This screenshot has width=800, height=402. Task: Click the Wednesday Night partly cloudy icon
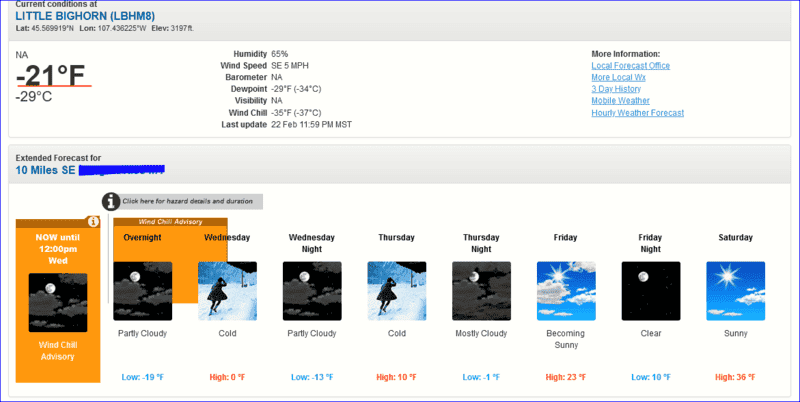[x=312, y=290]
